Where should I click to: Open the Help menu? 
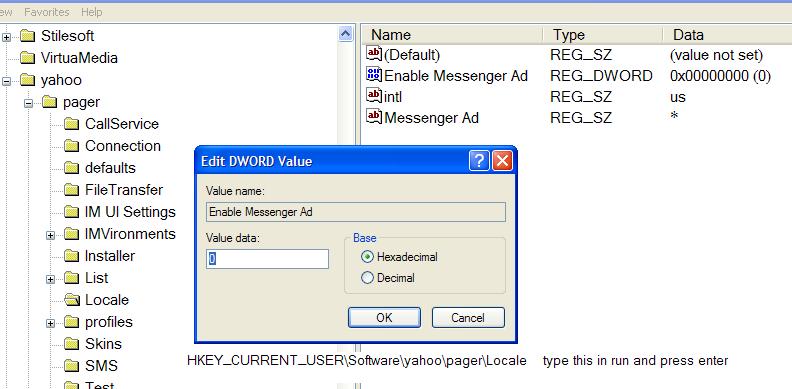[91, 12]
